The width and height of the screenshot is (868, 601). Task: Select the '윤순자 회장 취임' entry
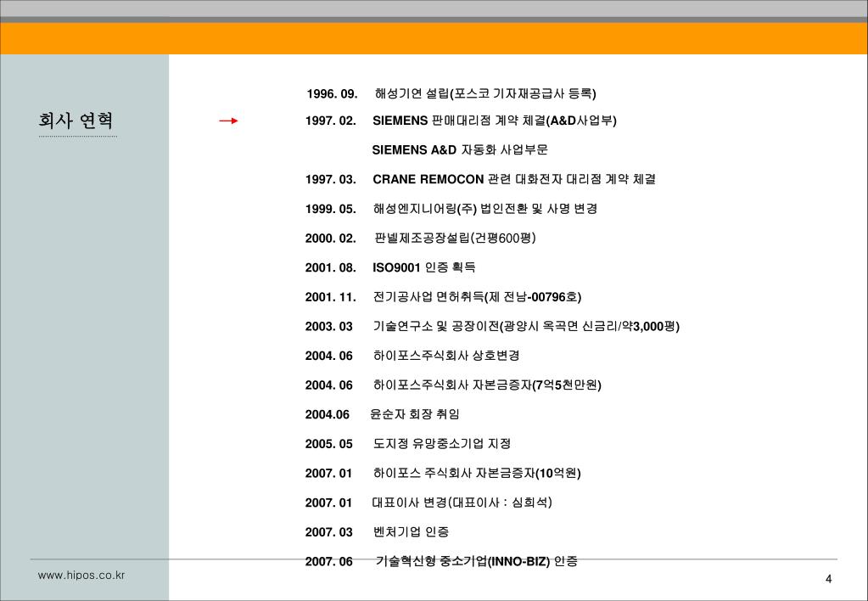415,414
